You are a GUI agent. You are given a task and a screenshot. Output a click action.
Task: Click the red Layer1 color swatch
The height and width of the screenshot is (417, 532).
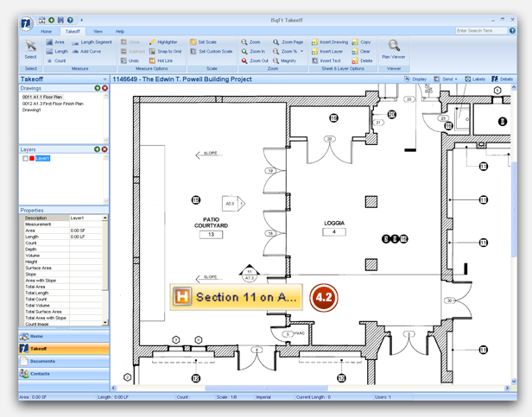pos(32,159)
